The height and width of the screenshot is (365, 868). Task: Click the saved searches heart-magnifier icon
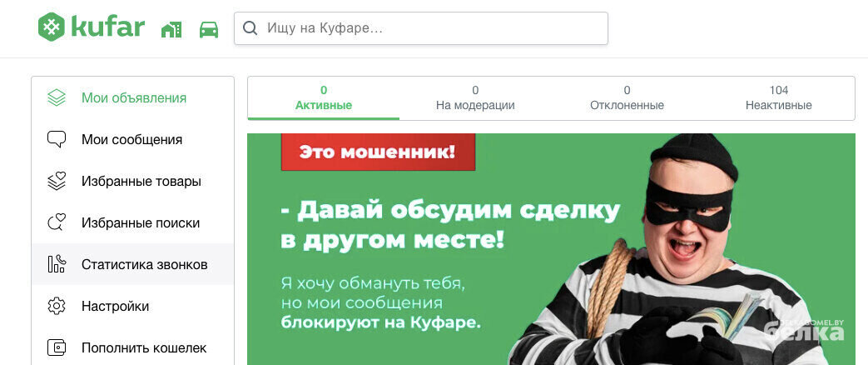[x=57, y=223]
